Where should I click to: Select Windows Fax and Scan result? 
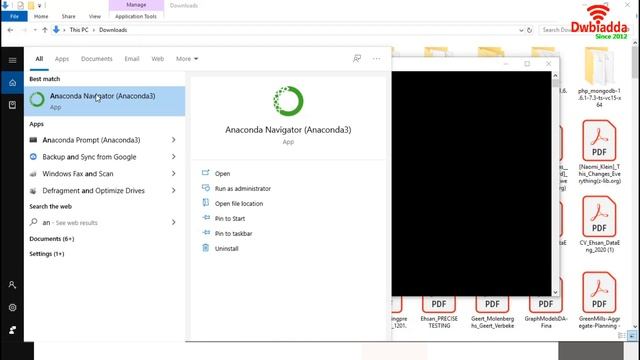(x=78, y=174)
